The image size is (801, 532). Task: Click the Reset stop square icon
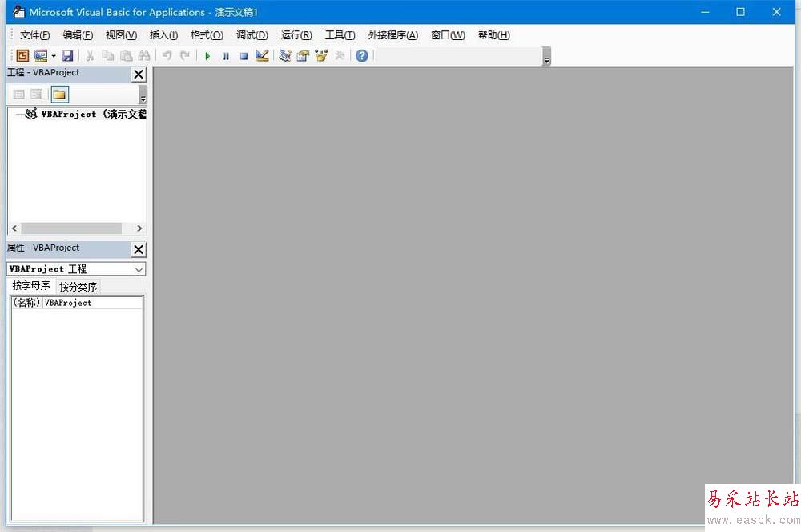tap(244, 56)
